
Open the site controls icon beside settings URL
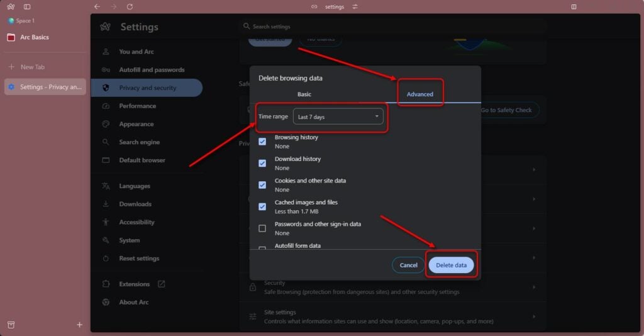(355, 6)
